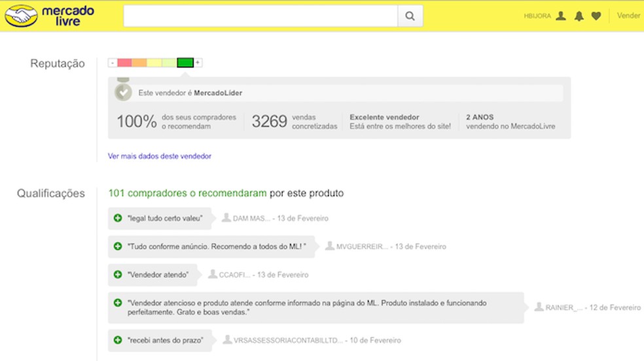Viewport: 644px width, 361px height.
Task: Click user avatar icon next to DAM MAS...
Action: (x=226, y=217)
